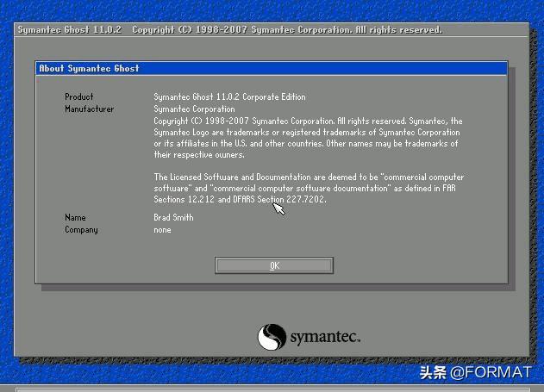Click the standalone 'Symantec Corporation' manufacturer value

[194, 109]
